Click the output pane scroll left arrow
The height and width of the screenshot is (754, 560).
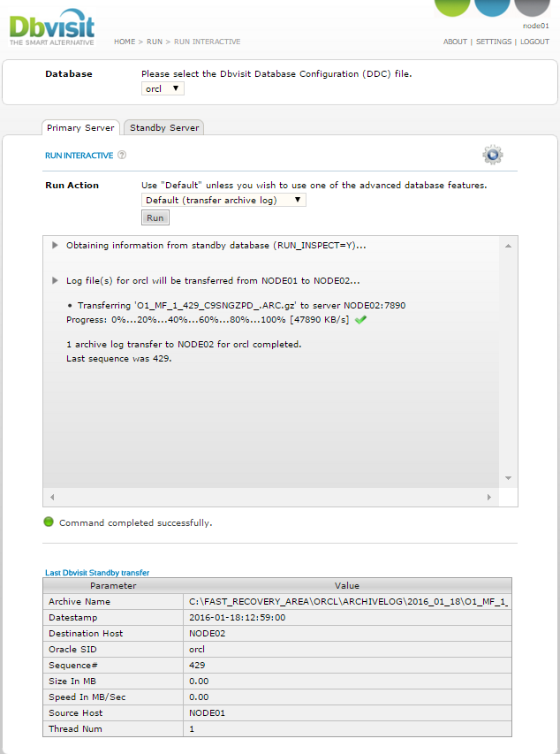(52, 498)
